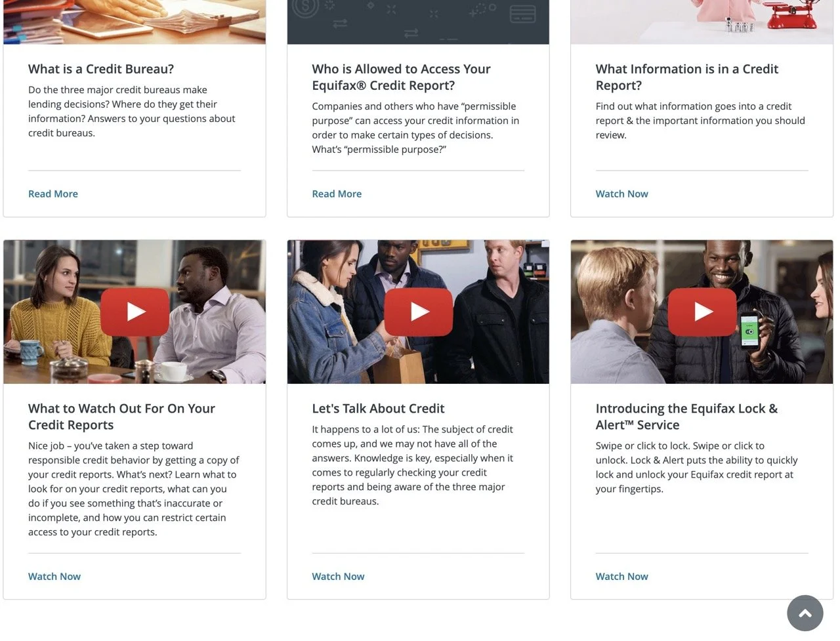Click the back-to-top arrow button

[x=805, y=613]
